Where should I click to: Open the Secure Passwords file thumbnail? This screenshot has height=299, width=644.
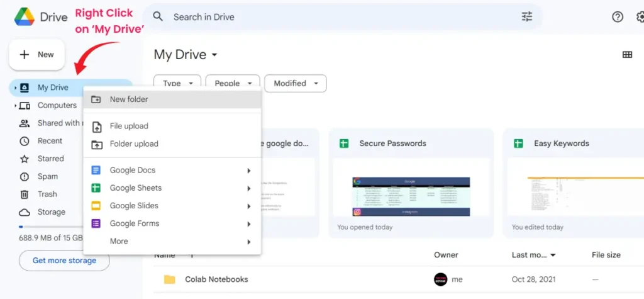click(410, 187)
